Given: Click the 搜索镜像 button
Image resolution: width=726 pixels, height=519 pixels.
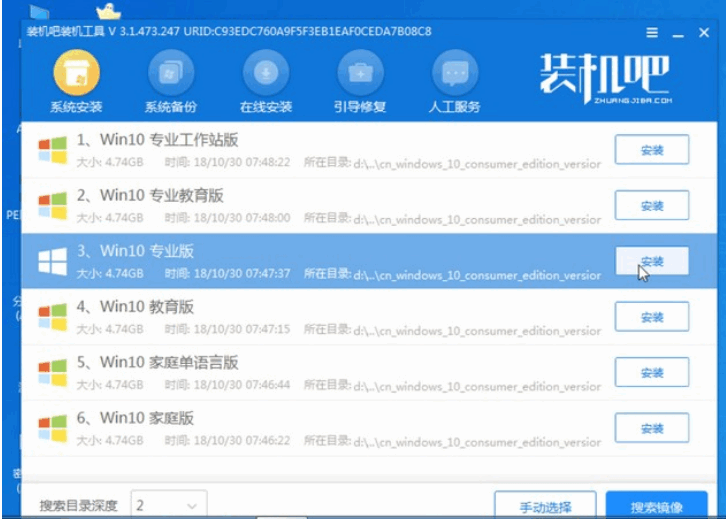Looking at the screenshot, I should 657,506.
